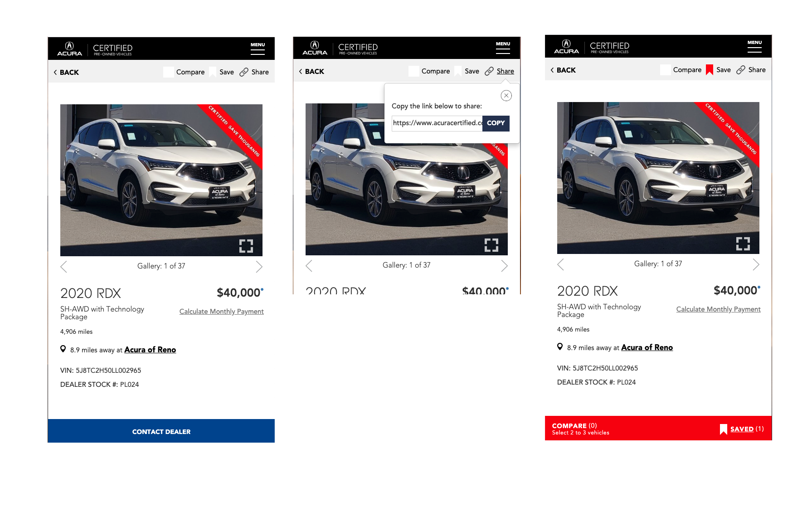Image resolution: width=812 pixels, height=517 pixels.
Task: Open the MENU hamburger in the middle screen
Action: tap(503, 48)
